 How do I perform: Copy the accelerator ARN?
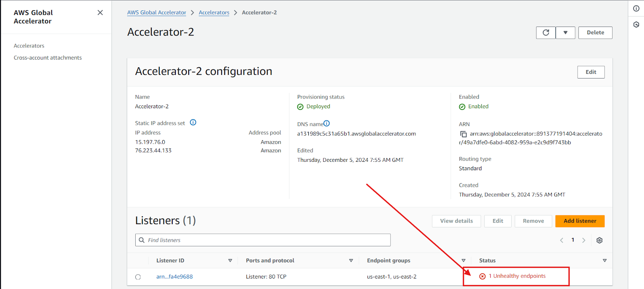(463, 134)
